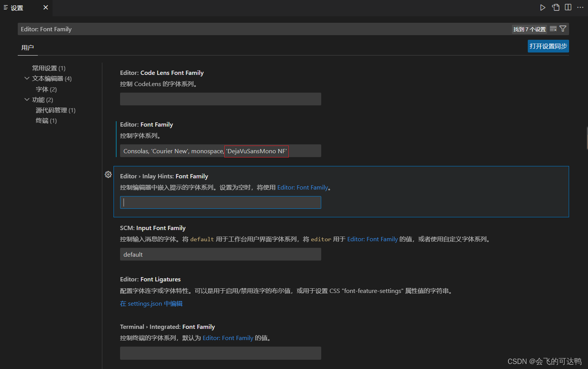Click the Editor Font Family input field
Image resolution: width=588 pixels, height=369 pixels.
[220, 151]
